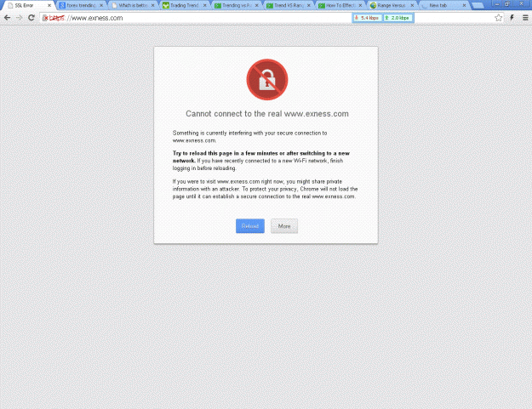Open the How To Effect tab
This screenshot has height=409, width=532.
pyautogui.click(x=340, y=5)
